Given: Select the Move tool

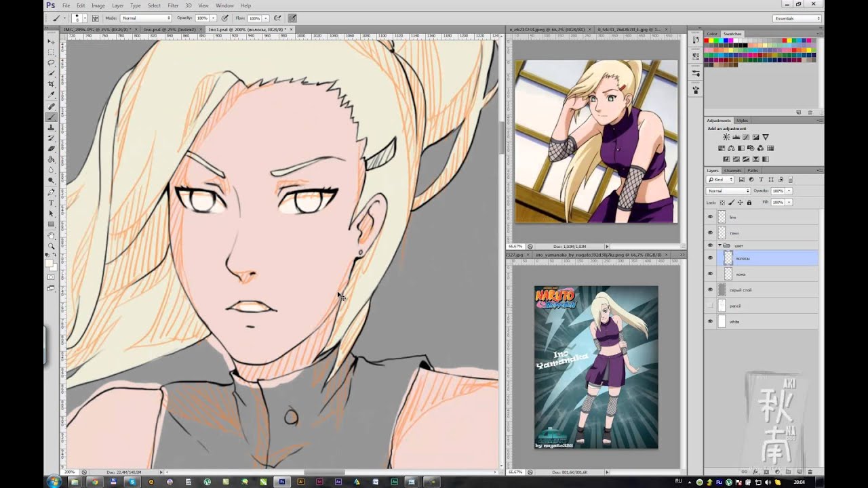Looking at the screenshot, I should pos(52,41).
